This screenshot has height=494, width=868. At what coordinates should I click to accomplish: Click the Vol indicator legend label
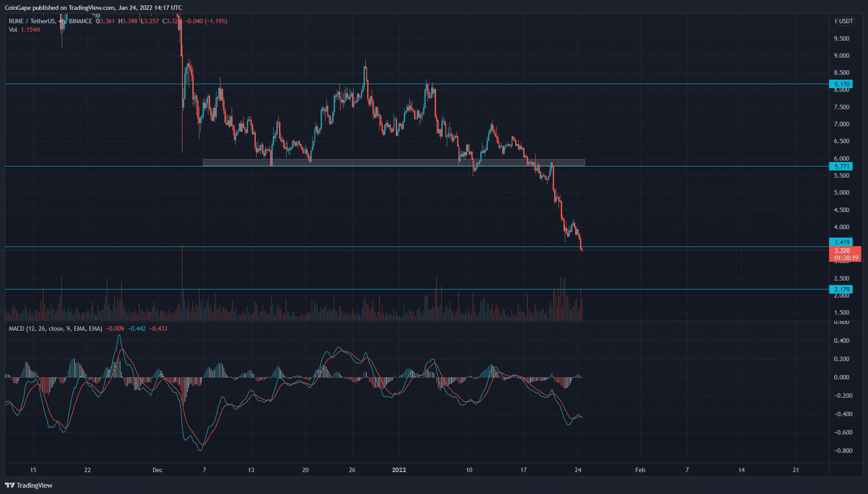13,30
